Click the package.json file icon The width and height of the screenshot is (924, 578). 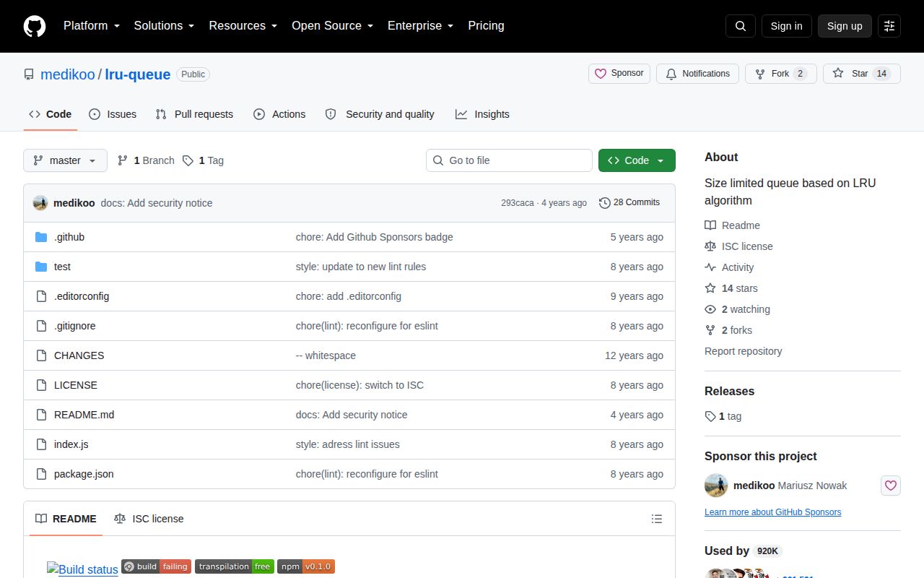pyautogui.click(x=41, y=474)
